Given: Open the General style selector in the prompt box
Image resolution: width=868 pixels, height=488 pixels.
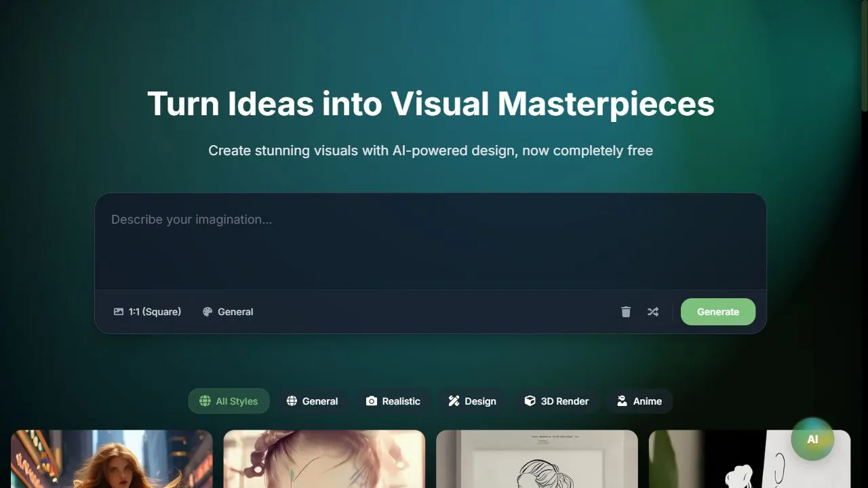Looking at the screenshot, I should point(228,312).
